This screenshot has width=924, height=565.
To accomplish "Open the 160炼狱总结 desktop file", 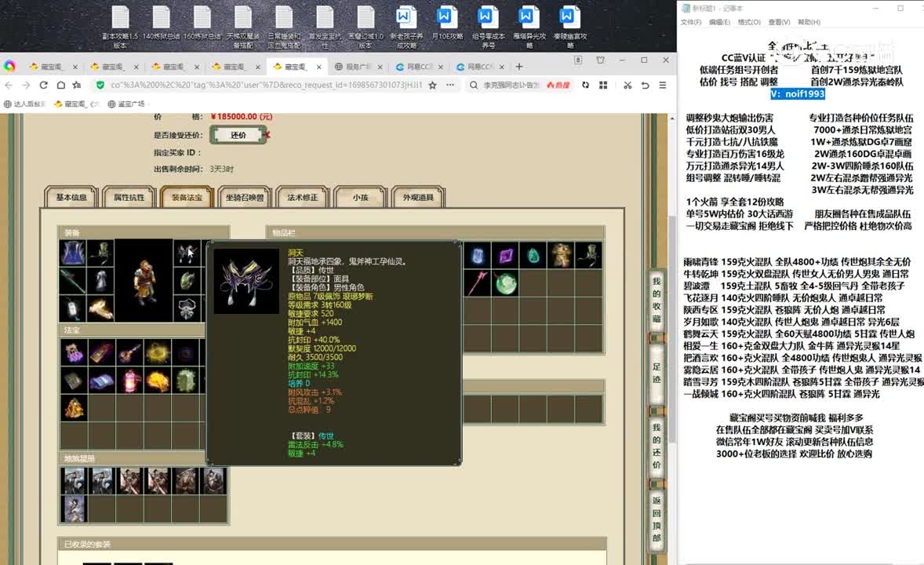I will (202, 24).
